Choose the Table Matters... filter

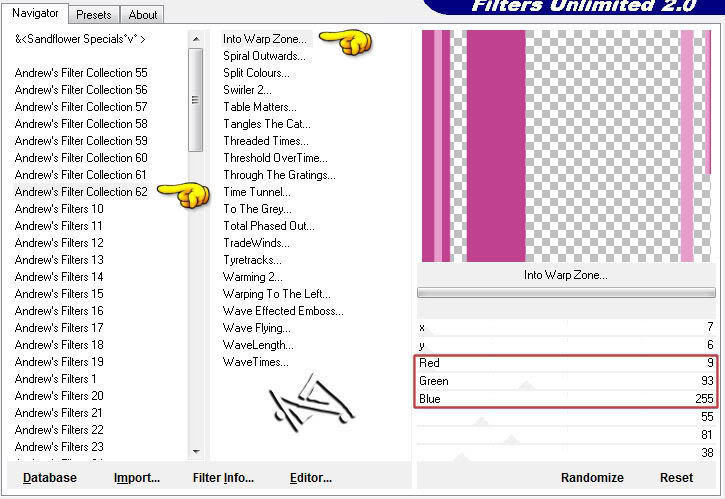coord(260,107)
